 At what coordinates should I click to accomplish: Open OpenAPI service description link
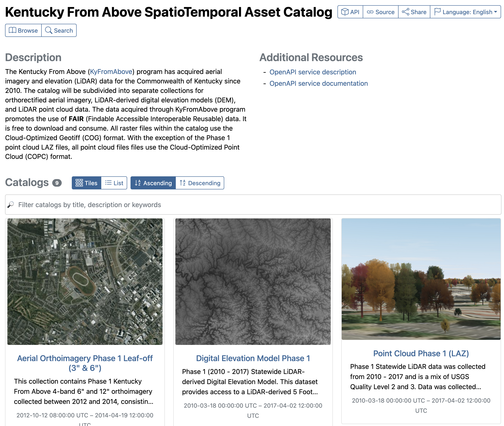[x=313, y=72]
